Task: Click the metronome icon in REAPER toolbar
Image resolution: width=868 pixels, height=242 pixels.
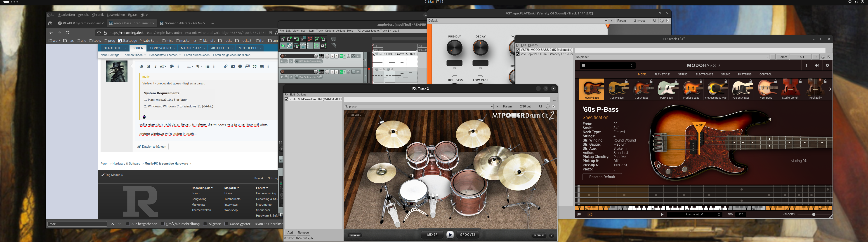Action: click(323, 39)
